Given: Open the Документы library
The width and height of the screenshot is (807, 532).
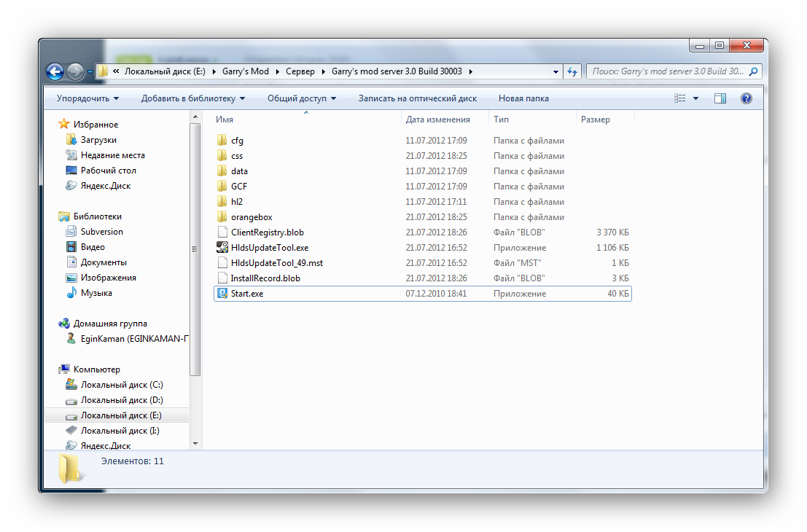Looking at the screenshot, I should click(x=104, y=262).
